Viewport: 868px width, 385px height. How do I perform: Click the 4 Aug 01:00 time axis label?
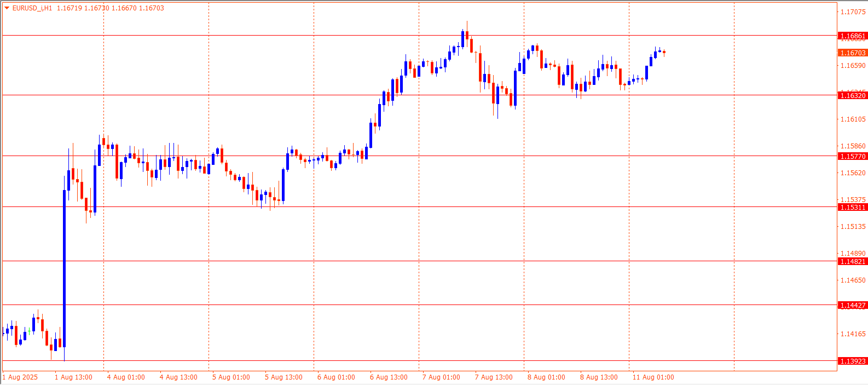[126, 377]
